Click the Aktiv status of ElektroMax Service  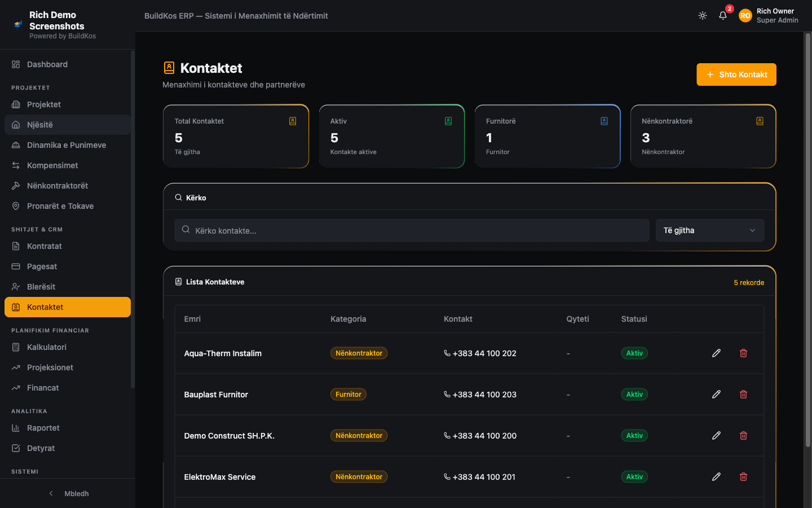click(x=634, y=477)
